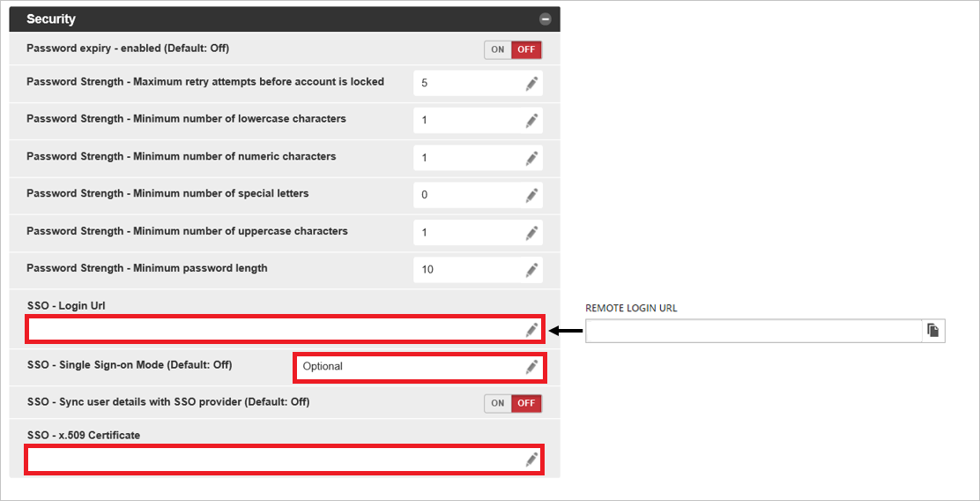Edit minimum password length pencil icon

pyautogui.click(x=532, y=270)
